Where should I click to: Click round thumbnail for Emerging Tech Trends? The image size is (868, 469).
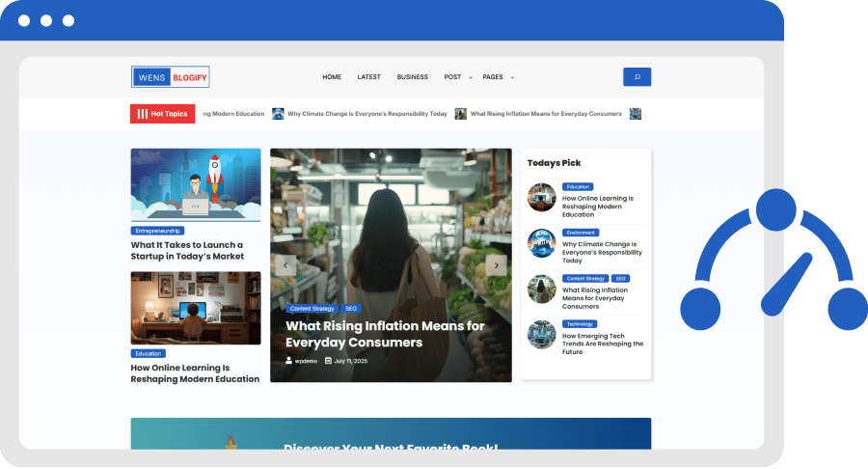(542, 335)
